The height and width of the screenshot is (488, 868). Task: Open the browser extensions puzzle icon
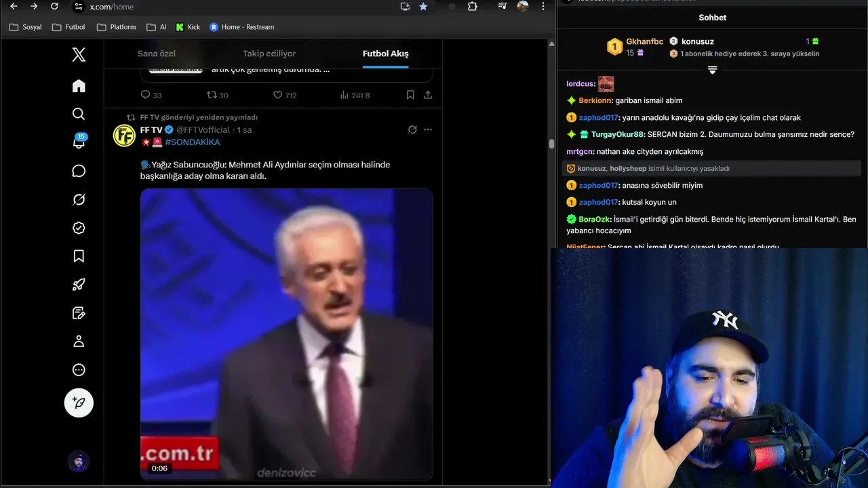[x=473, y=6]
